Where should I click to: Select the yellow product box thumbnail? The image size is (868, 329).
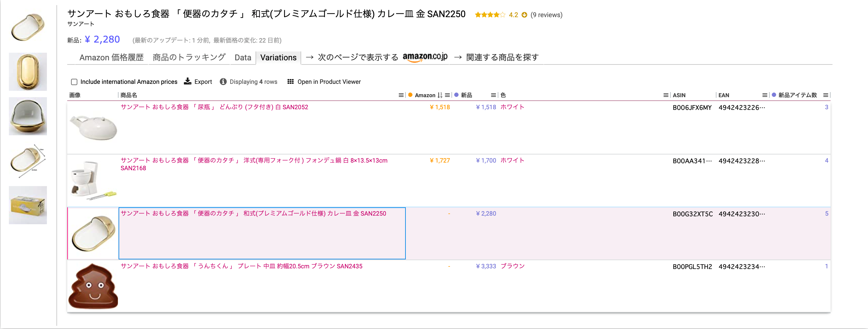(28, 205)
